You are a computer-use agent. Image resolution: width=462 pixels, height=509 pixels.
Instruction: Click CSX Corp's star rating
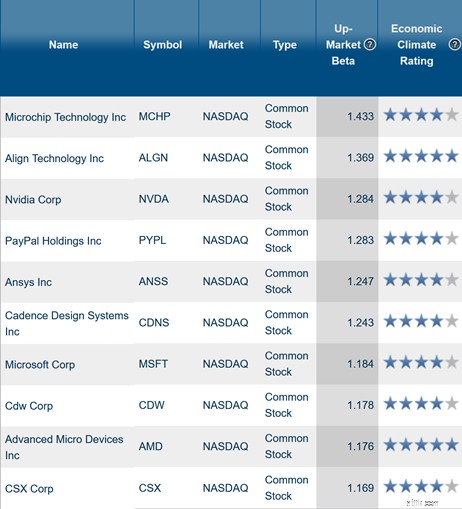[x=421, y=487]
